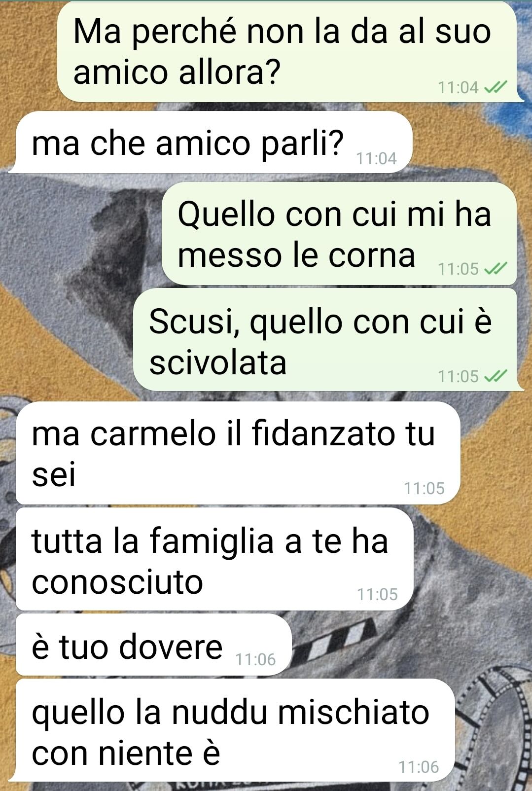Viewport: 532px width, 791px height.
Task: Tap double-check read receipt on 'amico allora?' message
Action: (496, 88)
